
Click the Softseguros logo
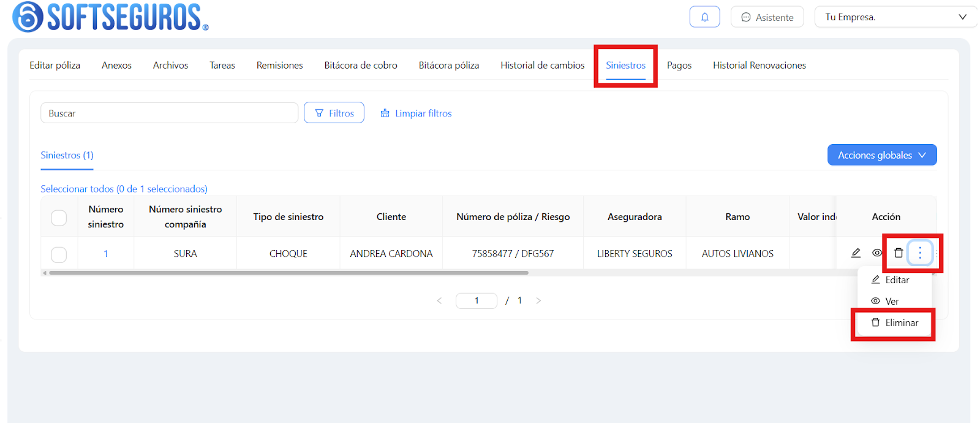tap(110, 17)
